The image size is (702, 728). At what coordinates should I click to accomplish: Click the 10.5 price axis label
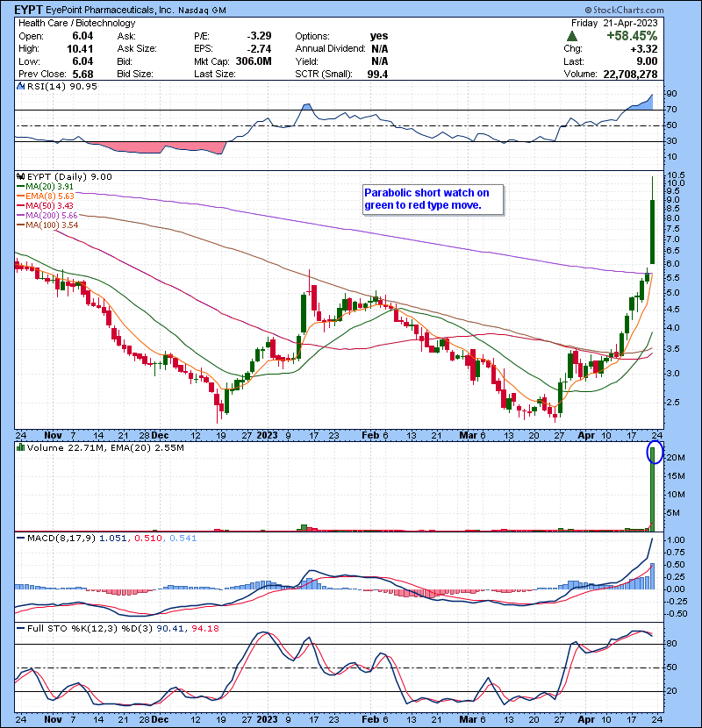[x=676, y=175]
